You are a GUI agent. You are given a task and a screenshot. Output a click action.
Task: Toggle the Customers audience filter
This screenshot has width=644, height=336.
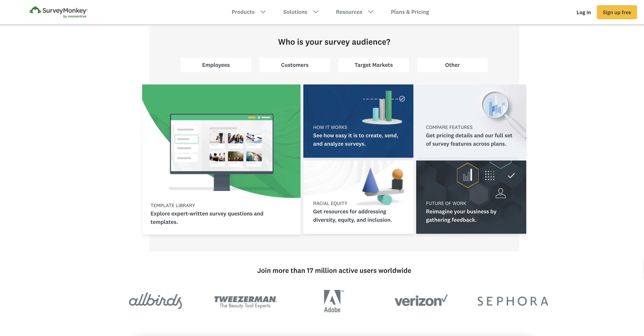click(x=295, y=65)
